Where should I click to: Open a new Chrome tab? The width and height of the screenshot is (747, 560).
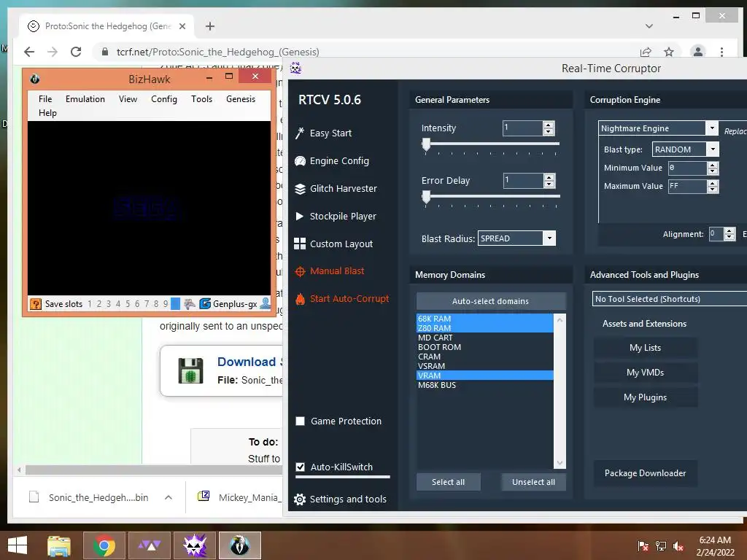click(x=210, y=26)
